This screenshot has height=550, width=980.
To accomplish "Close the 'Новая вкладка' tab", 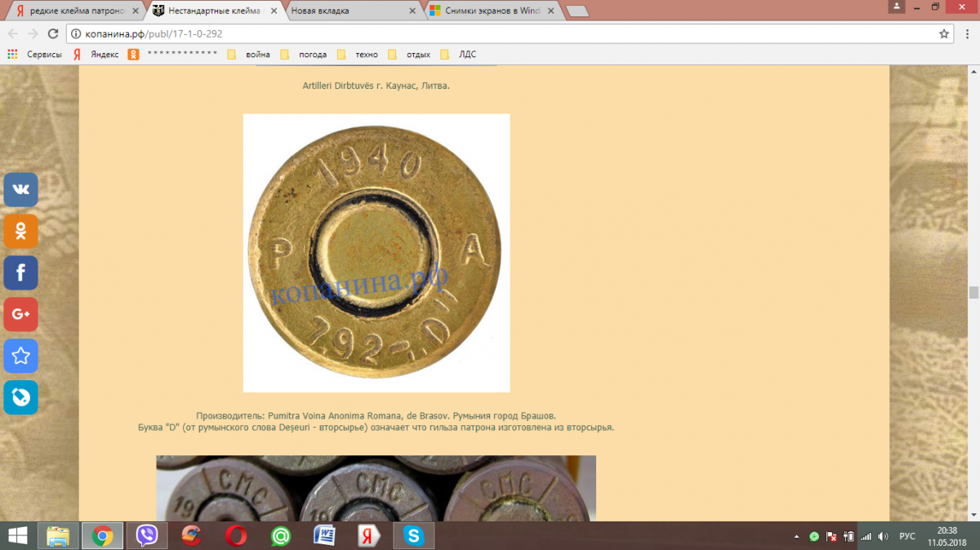I will [x=412, y=11].
